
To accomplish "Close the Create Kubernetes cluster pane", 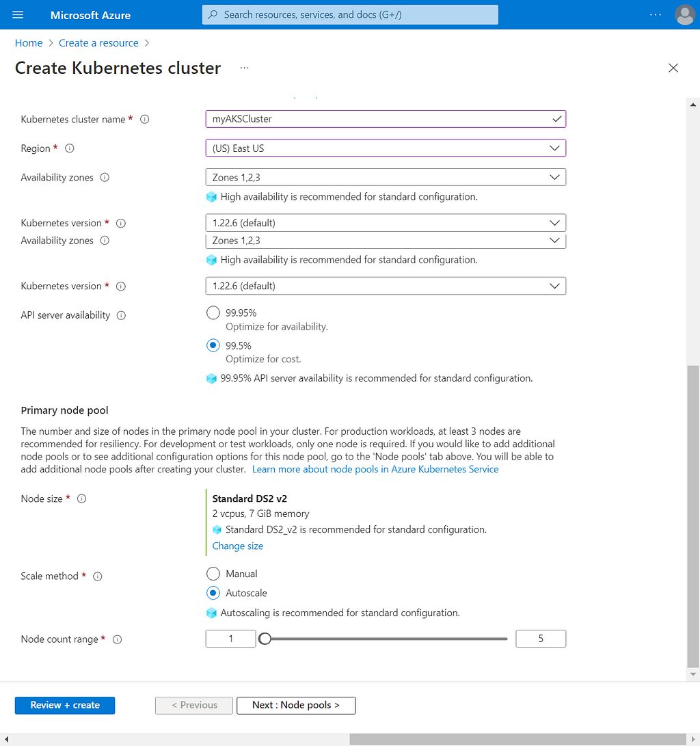I will 673,68.
